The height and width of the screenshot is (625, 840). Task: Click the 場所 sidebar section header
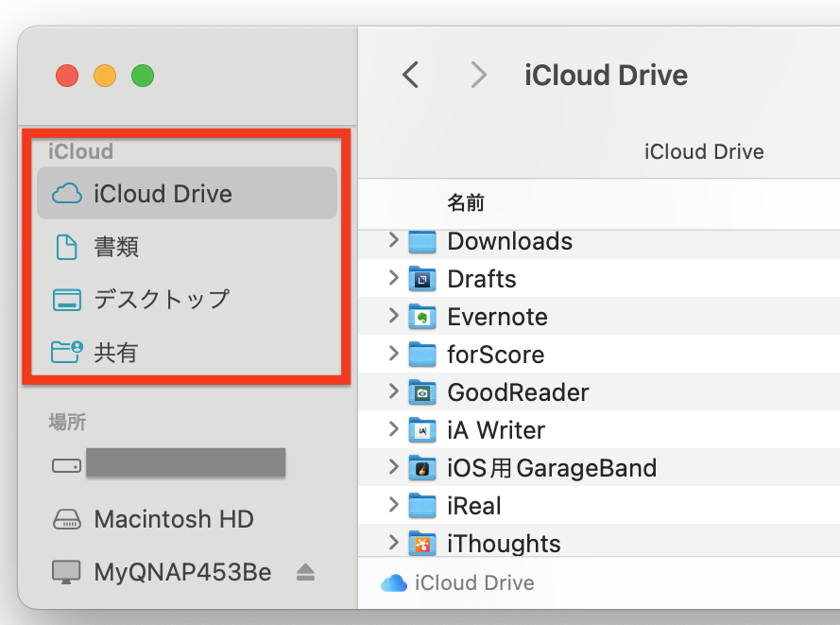tap(67, 422)
